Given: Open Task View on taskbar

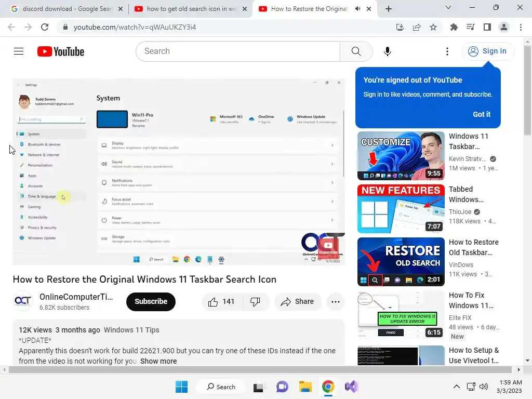Looking at the screenshot, I should pyautogui.click(x=258, y=387).
